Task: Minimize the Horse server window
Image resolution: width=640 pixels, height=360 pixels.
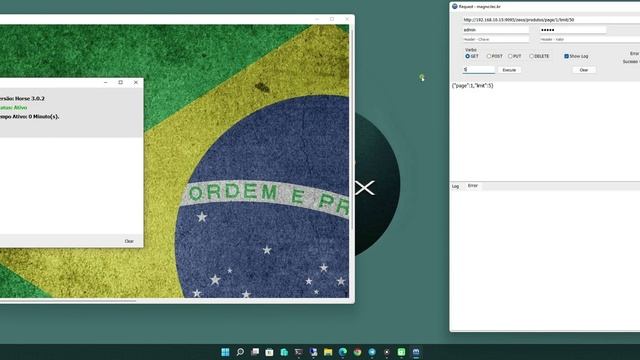Action: pos(106,82)
